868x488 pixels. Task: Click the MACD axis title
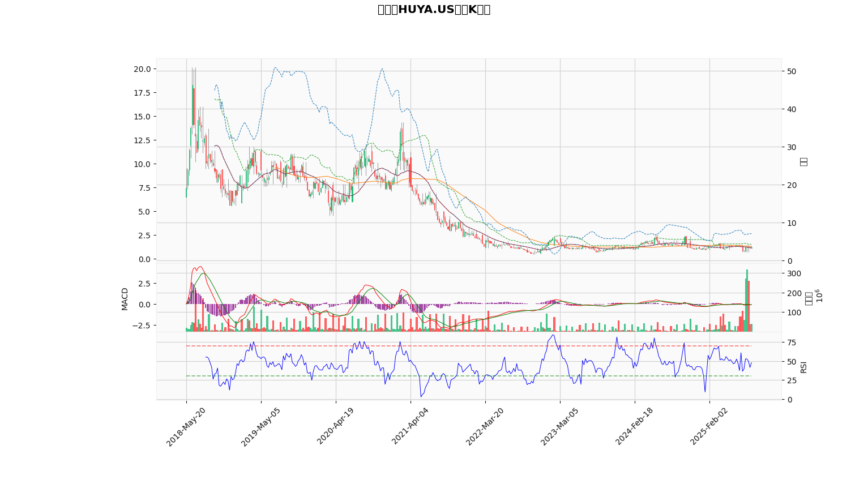click(x=125, y=298)
